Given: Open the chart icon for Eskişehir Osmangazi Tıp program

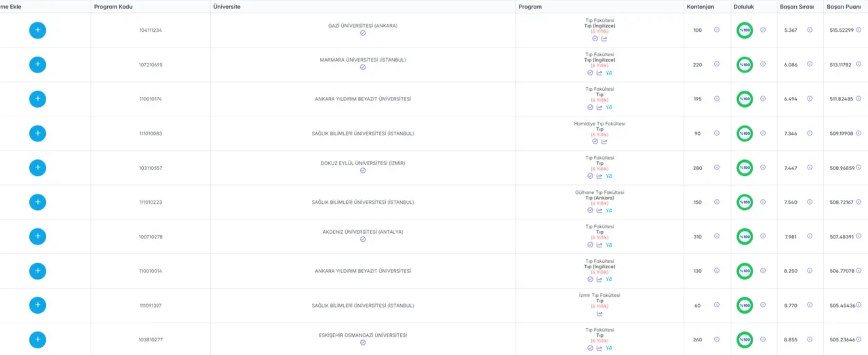Looking at the screenshot, I should [x=599, y=348].
